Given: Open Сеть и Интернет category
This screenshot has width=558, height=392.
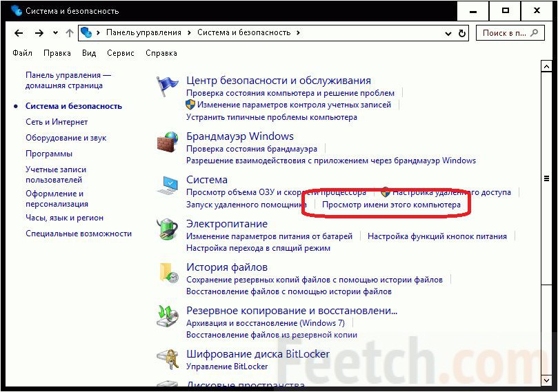Looking at the screenshot, I should pyautogui.click(x=57, y=121).
